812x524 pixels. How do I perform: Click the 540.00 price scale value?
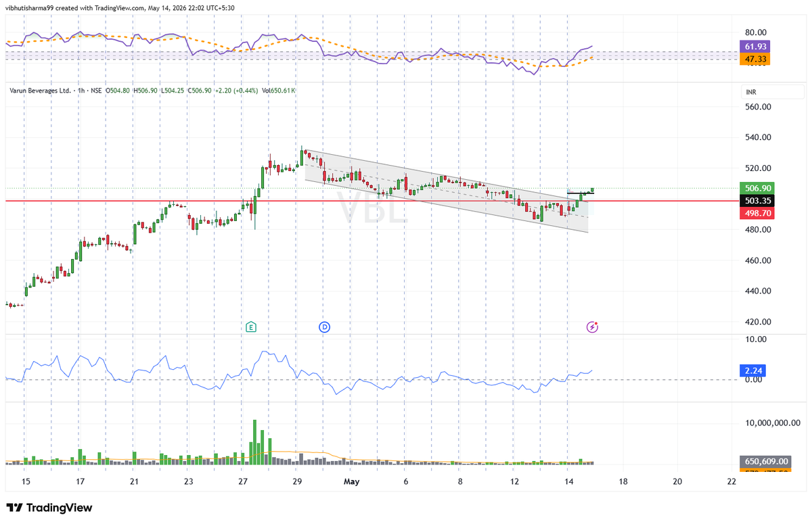click(x=759, y=137)
